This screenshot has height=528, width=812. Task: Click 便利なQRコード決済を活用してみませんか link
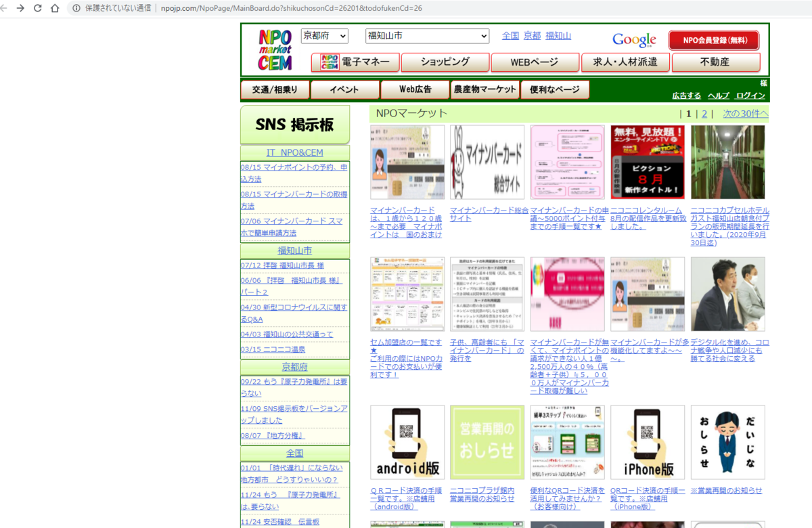pyautogui.click(x=568, y=498)
